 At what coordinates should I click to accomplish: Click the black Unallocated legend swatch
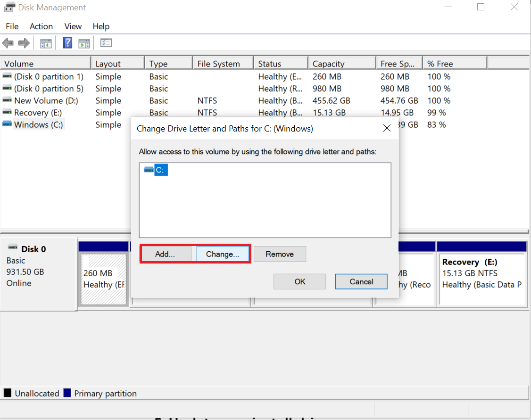(x=8, y=393)
